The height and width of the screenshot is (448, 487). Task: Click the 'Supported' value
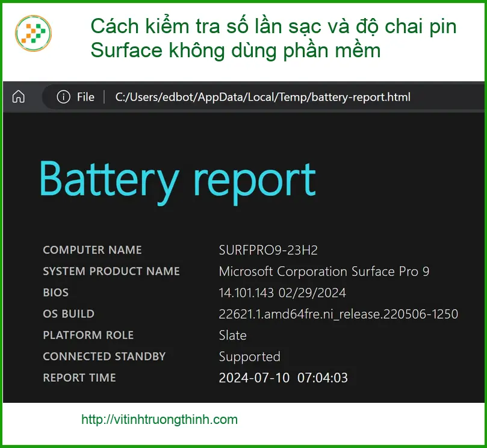point(250,357)
